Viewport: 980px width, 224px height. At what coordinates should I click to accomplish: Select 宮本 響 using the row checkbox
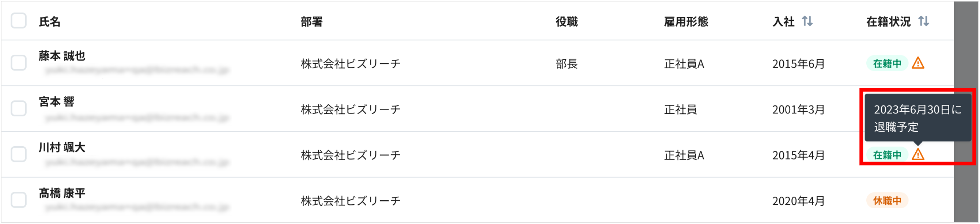[18, 109]
